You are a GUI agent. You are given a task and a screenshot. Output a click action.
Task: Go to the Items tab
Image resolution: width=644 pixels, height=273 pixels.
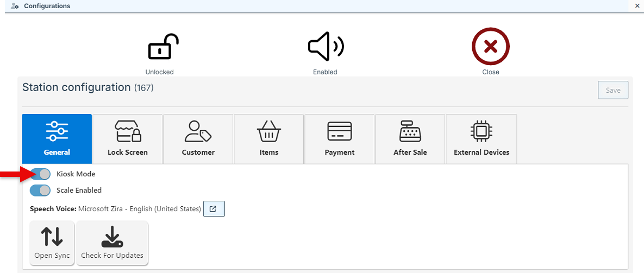(x=269, y=138)
